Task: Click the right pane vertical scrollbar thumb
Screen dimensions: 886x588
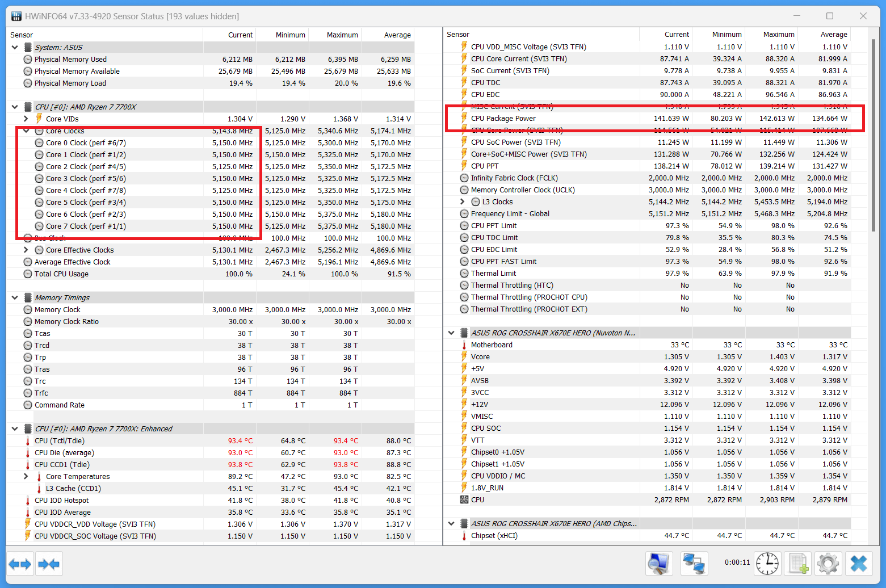Action: (x=874, y=136)
